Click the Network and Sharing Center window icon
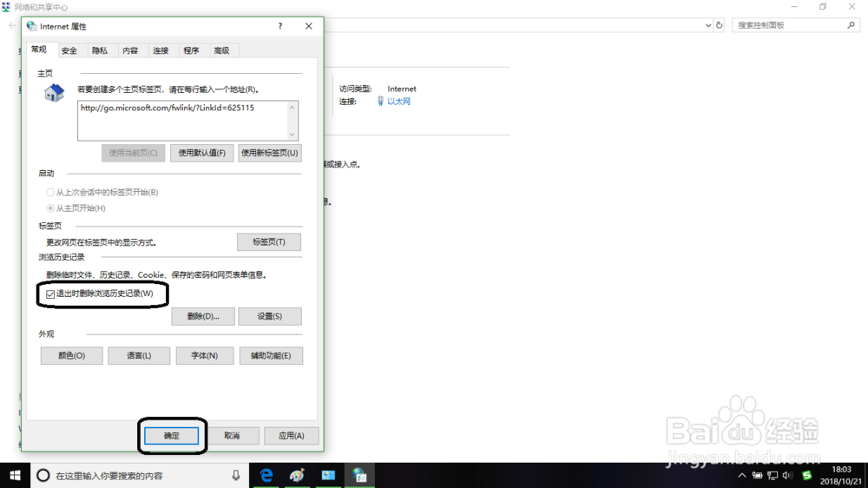The image size is (868, 488). click(x=5, y=7)
